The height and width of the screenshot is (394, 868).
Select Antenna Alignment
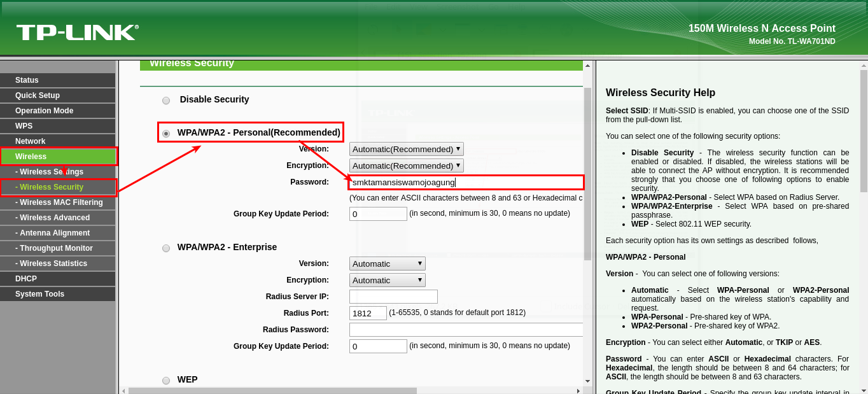52,232
